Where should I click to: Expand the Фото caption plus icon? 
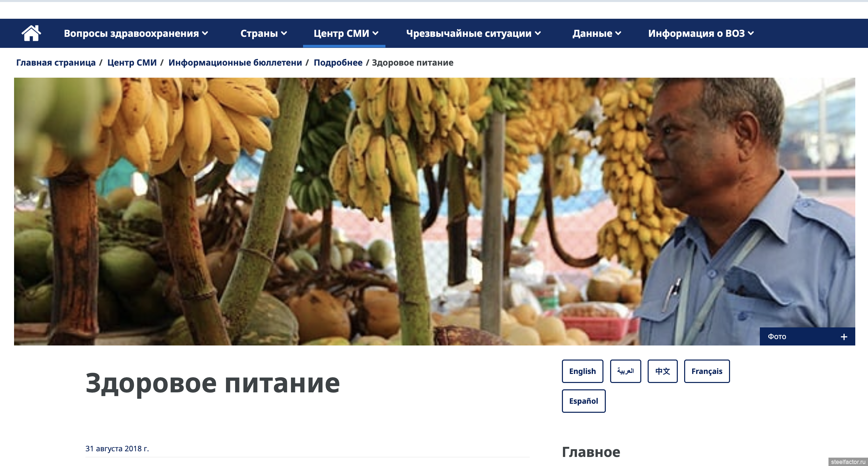[x=844, y=337]
